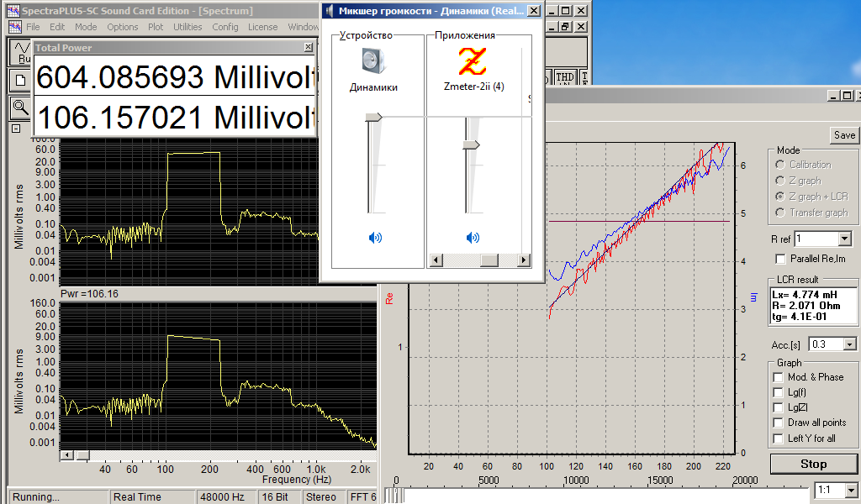Click the spectrum plot horizontal scrollbar thumb
This screenshot has height=504, width=861.
tap(83, 455)
